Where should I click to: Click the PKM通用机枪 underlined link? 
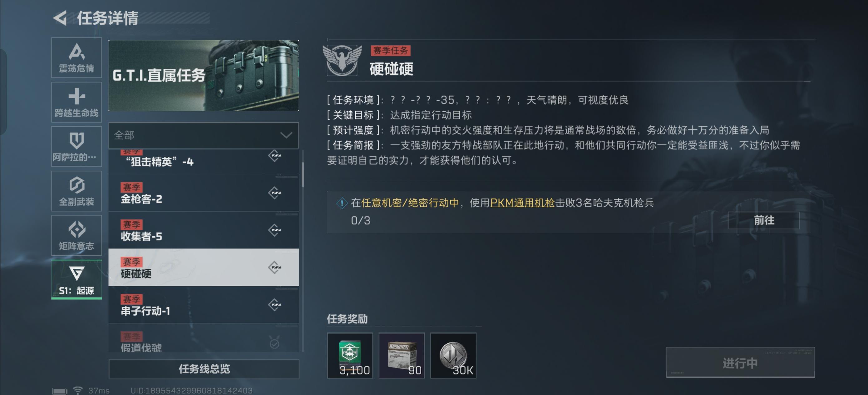pos(522,203)
